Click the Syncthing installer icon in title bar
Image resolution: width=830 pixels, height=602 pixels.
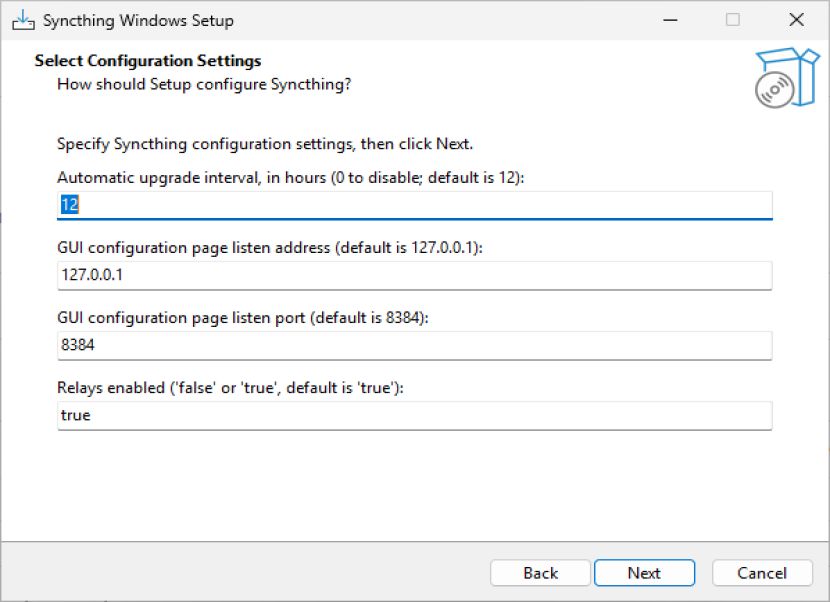point(23,20)
